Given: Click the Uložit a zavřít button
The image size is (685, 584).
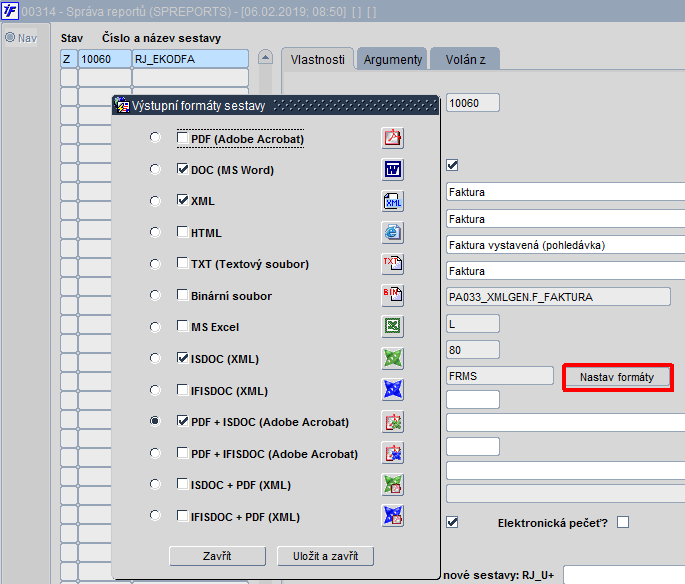Looking at the screenshot, I should point(325,556).
